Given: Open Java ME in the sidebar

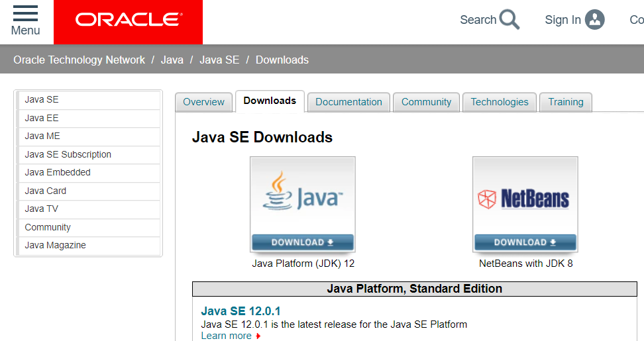Looking at the screenshot, I should coord(88,136).
